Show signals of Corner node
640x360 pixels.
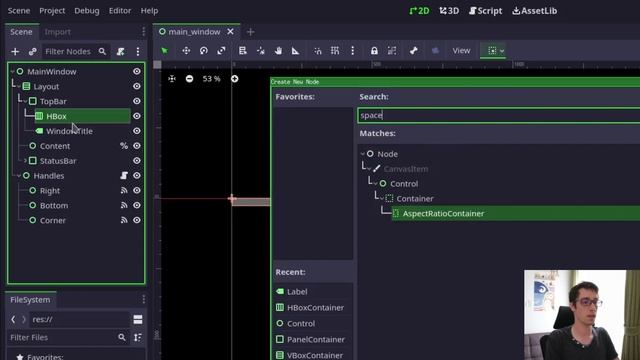tap(124, 220)
